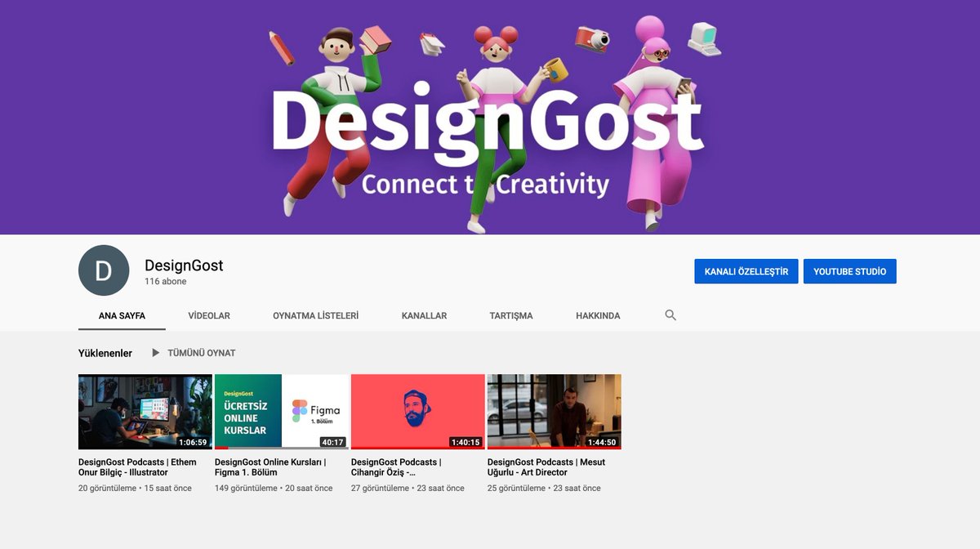980x549 pixels.
Task: Open the TARTIŞMA tab
Action: pos(511,315)
